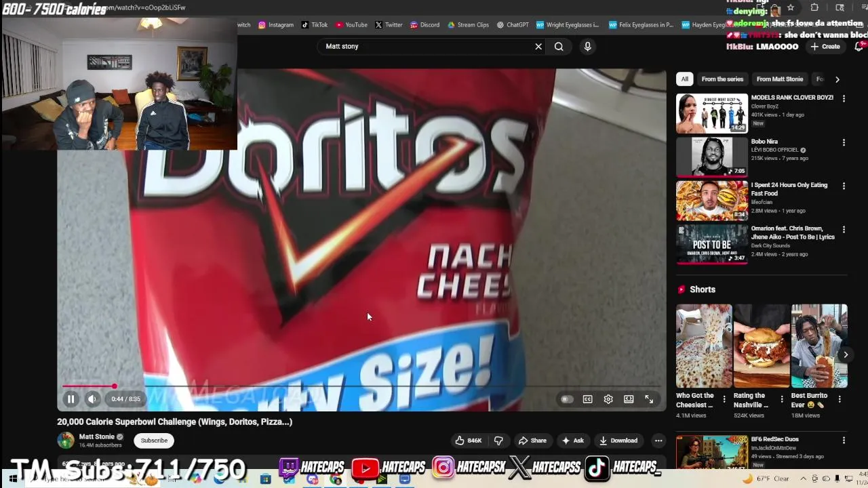868x488 pixels.
Task: Mute the video with the speaker icon
Action: click(x=92, y=399)
